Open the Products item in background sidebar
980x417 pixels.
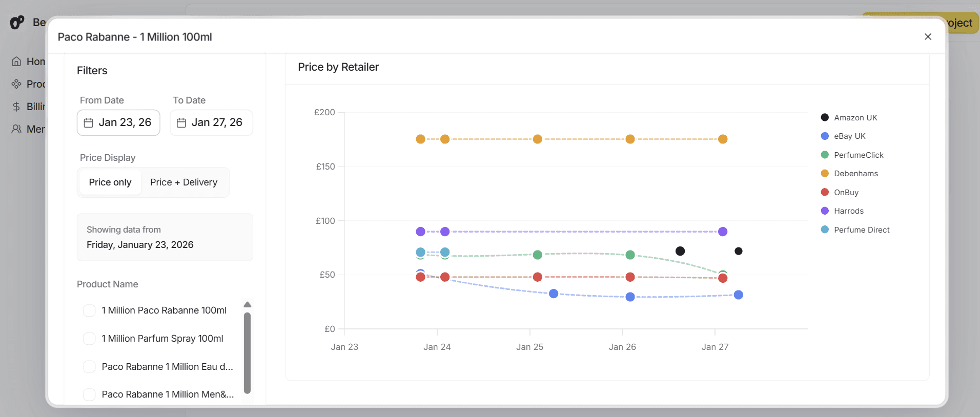click(x=28, y=84)
